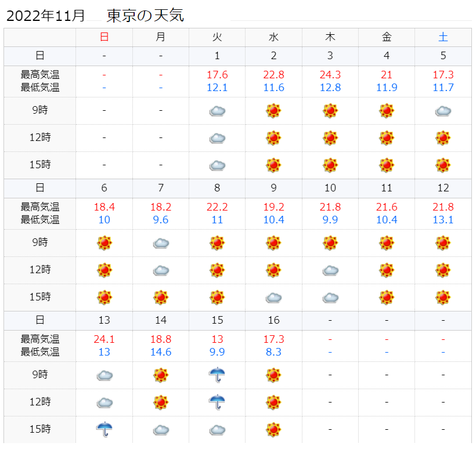The width and height of the screenshot is (476, 453).
Task: Click the 2022年11月 title text
Action: coord(45,16)
